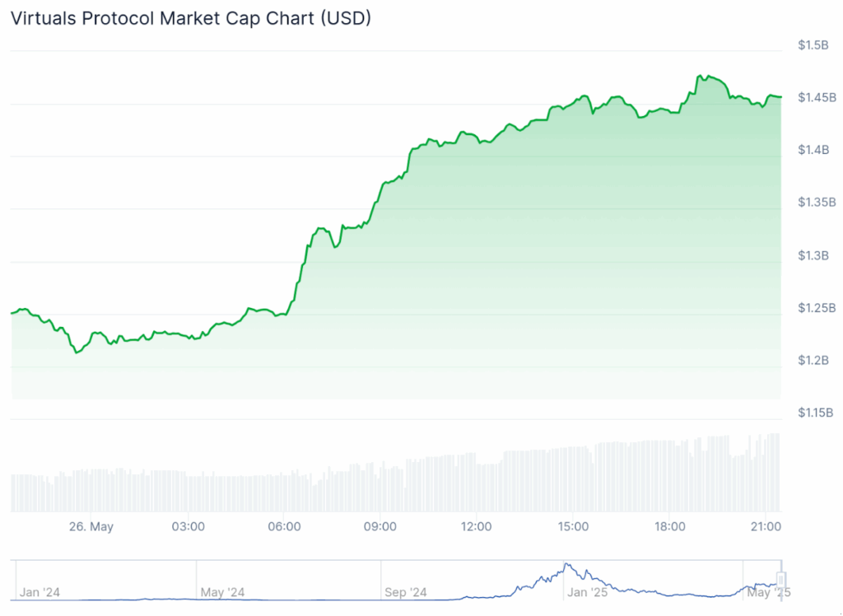Select the 09:00 time axis label
Image resolution: width=843 pixels, height=616 pixels.
pyautogui.click(x=380, y=526)
